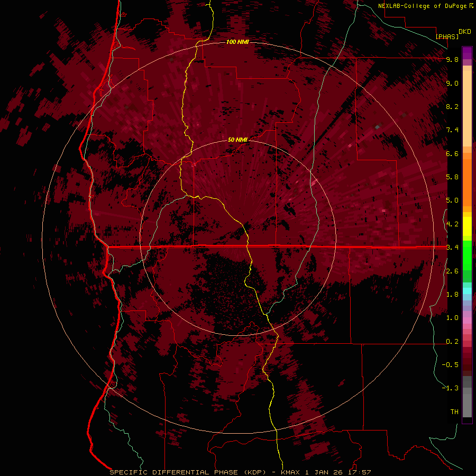Click the 100 NMI range ring label
The height and width of the screenshot is (476, 476).
pos(237,42)
